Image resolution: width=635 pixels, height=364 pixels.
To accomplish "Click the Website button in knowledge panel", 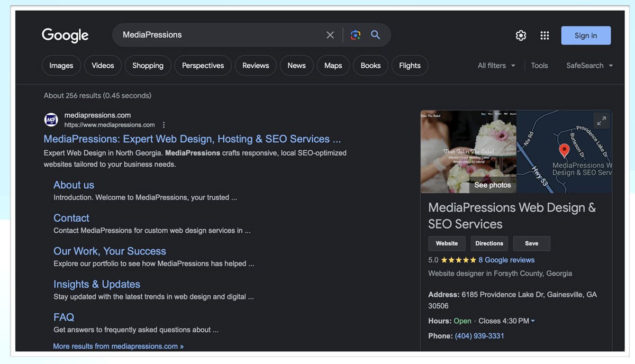I will [x=447, y=243].
